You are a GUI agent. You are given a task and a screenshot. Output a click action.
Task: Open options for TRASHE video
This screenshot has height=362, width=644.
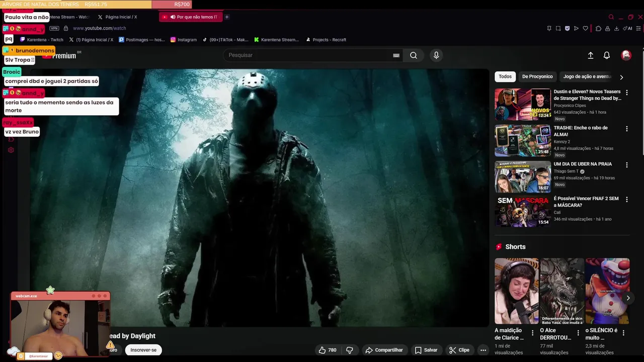click(626, 129)
